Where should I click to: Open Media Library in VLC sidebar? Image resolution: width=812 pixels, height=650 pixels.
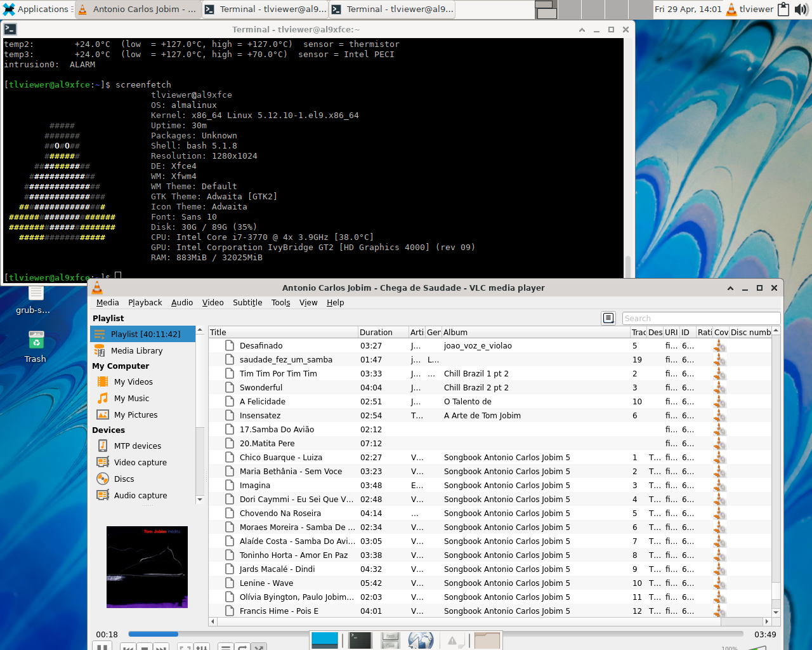[143, 350]
